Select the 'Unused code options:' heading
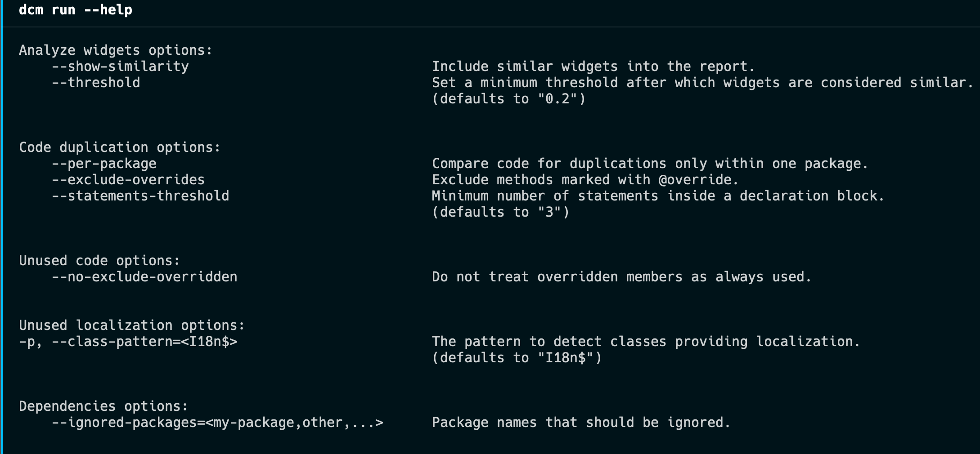 [x=99, y=260]
